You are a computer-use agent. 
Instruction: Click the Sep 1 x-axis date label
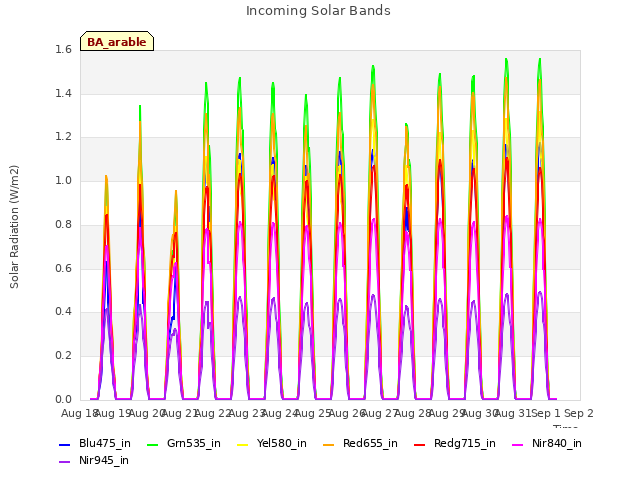(x=546, y=413)
